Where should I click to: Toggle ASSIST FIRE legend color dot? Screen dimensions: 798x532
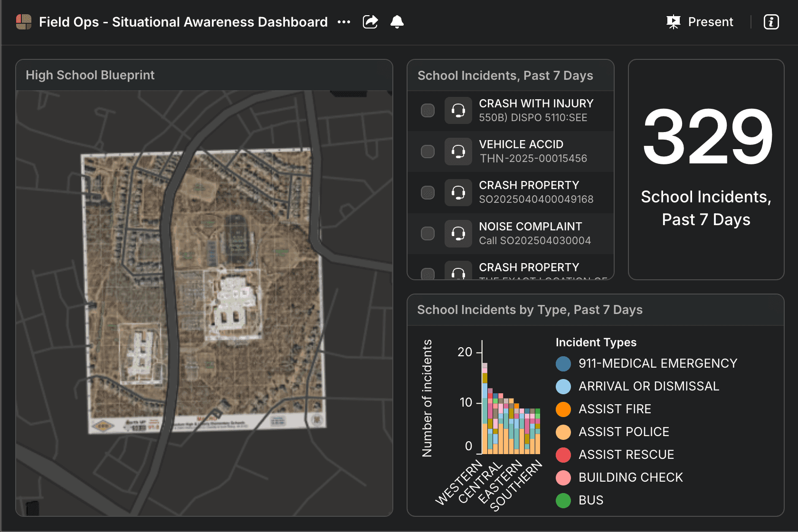[563, 409]
